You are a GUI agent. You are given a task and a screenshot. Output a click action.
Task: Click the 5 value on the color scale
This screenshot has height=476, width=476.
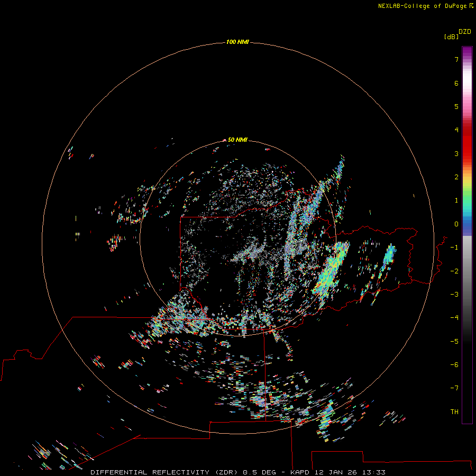(x=456, y=106)
